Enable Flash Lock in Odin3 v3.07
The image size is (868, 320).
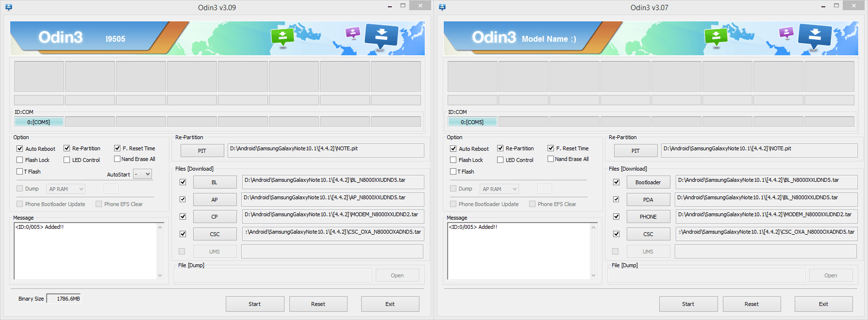tap(453, 160)
